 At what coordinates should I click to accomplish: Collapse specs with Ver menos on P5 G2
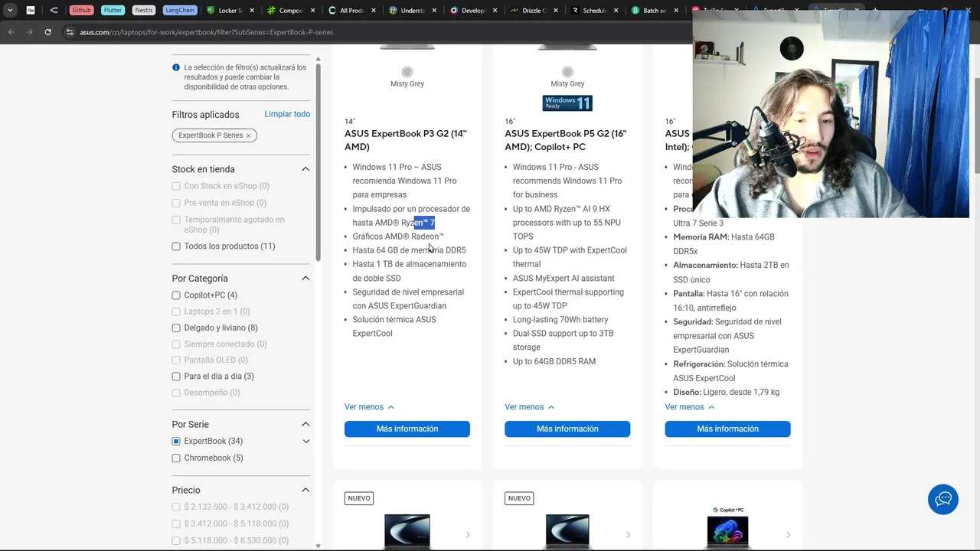coord(529,407)
